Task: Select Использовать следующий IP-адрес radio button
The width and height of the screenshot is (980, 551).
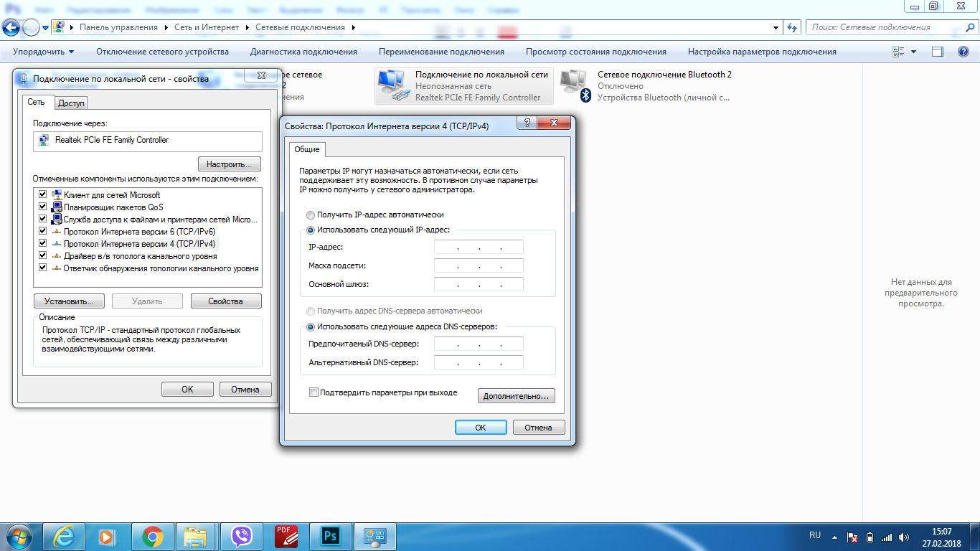Action: tap(310, 230)
